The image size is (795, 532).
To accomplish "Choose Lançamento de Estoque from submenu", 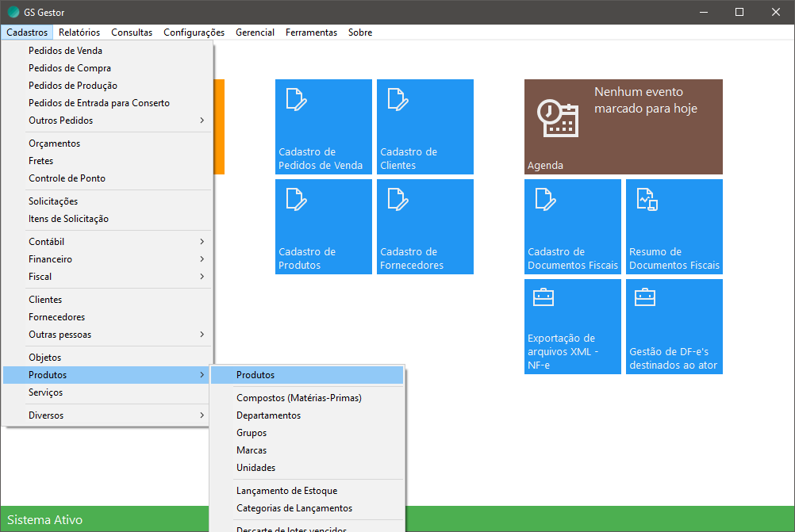I will click(x=286, y=491).
